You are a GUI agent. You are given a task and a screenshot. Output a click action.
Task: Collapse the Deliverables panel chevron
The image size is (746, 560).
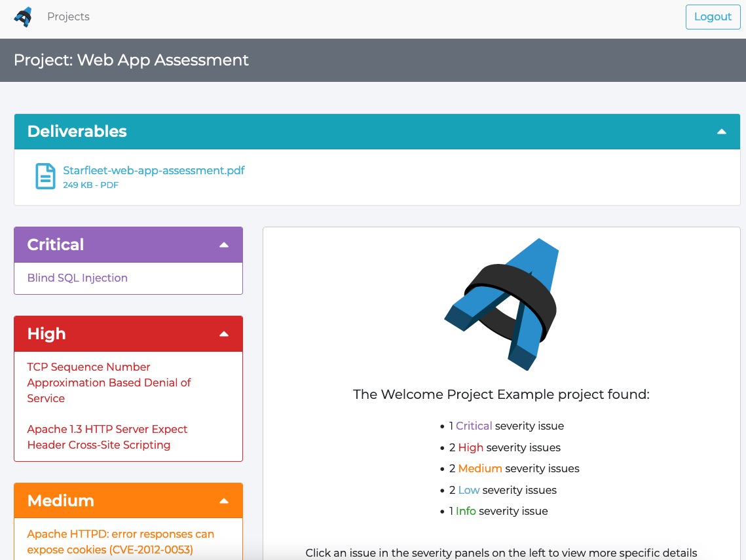tap(721, 131)
